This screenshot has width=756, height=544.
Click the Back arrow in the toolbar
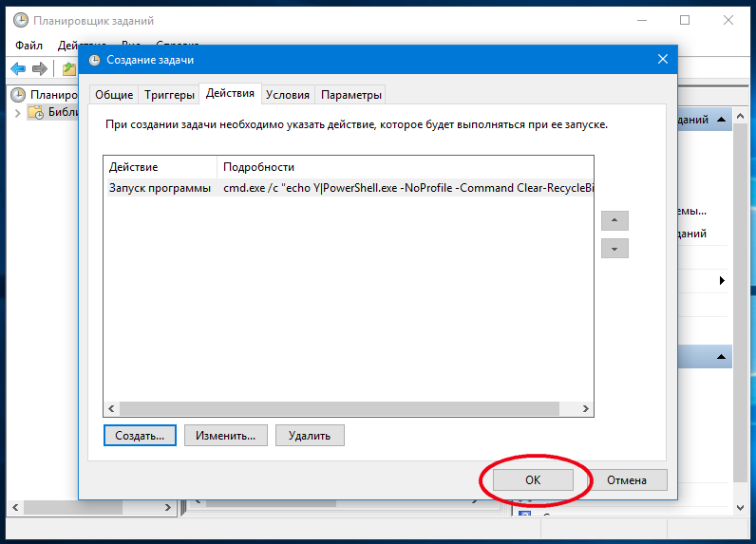tap(18, 68)
